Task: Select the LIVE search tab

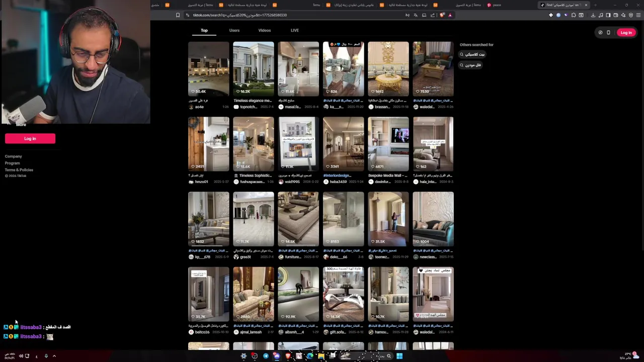Action: 295,30
